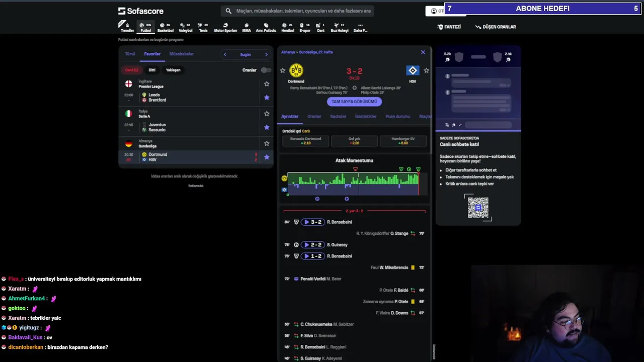Close the match details panel
644x362 pixels.
coord(423,52)
